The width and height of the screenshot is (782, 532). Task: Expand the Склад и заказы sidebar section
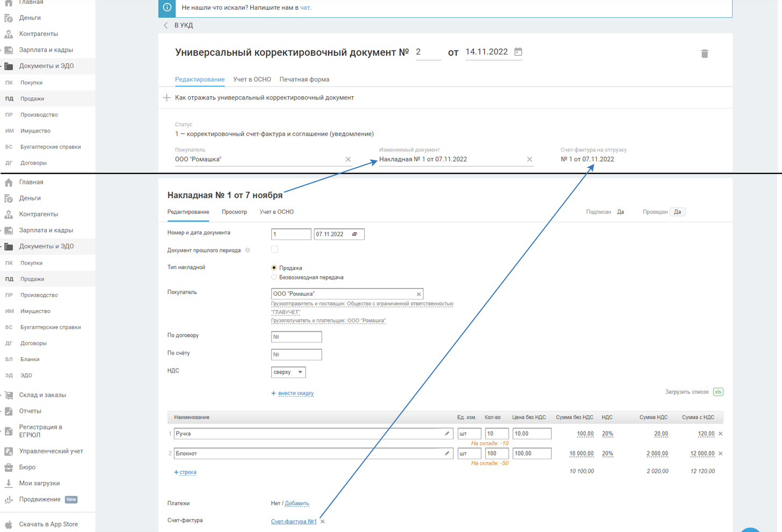coord(42,395)
